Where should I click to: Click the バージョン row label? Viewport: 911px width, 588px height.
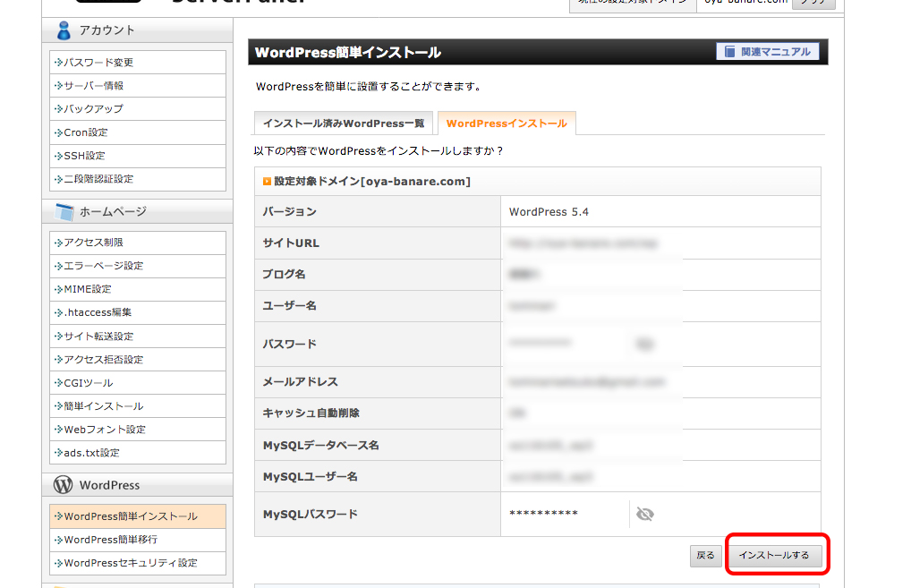click(289, 211)
